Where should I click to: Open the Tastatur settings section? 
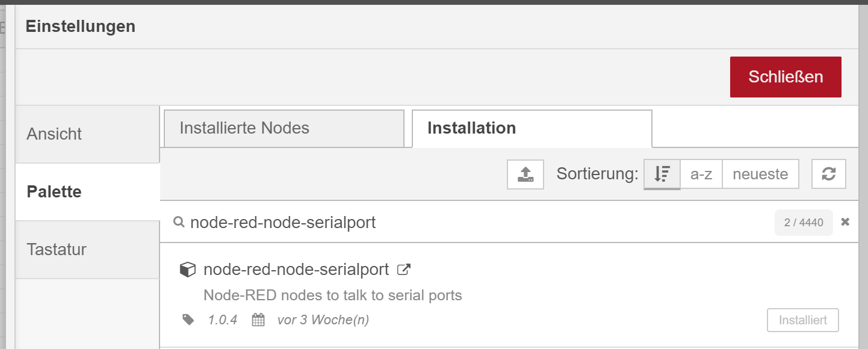87,250
